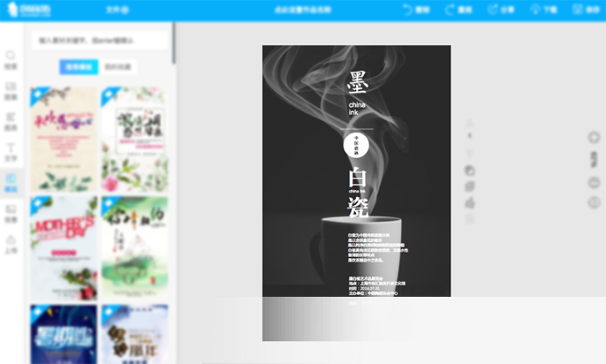Open the second sidebar tool below Search
This screenshot has width=606, height=364.
click(11, 91)
